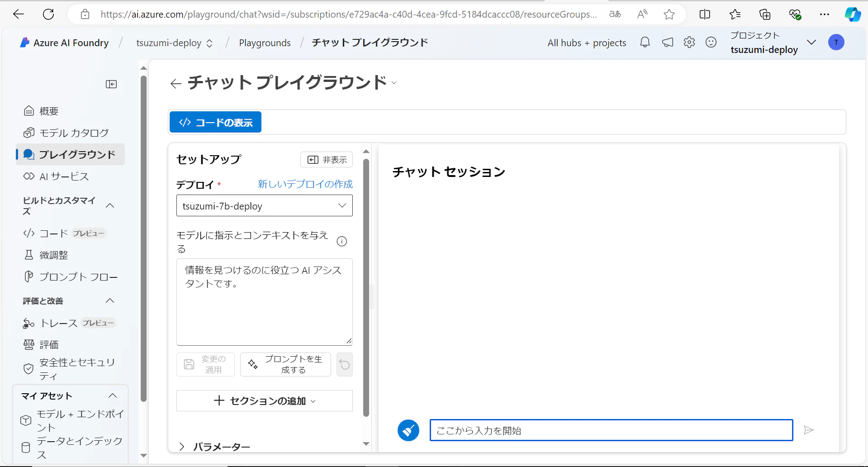
Task: Open the announcements megaphone icon
Action: tap(667, 42)
